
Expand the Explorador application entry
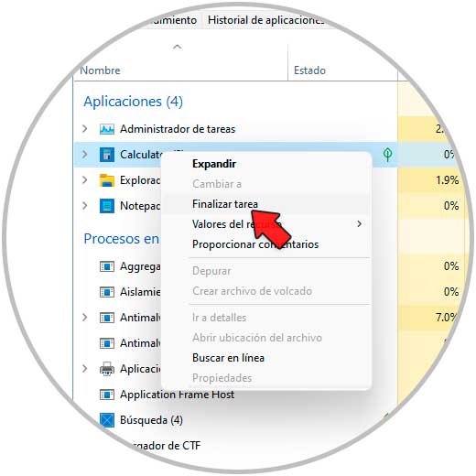click(84, 180)
